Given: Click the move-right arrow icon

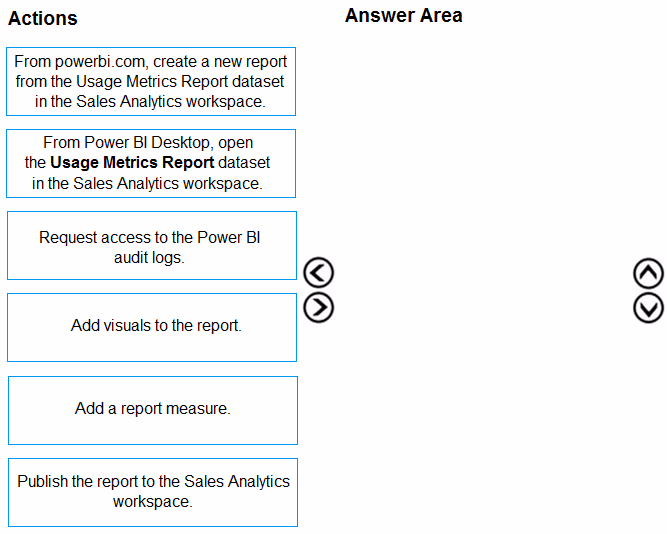Looking at the screenshot, I should coord(318,307).
